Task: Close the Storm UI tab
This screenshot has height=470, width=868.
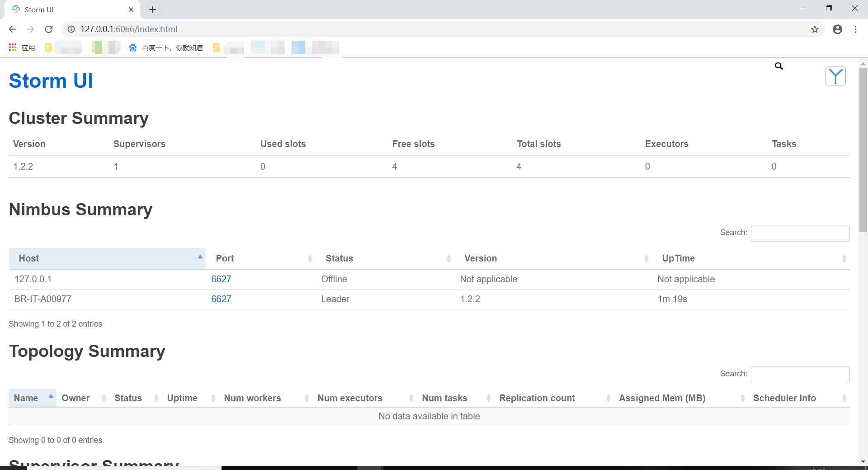Action: 131,9
